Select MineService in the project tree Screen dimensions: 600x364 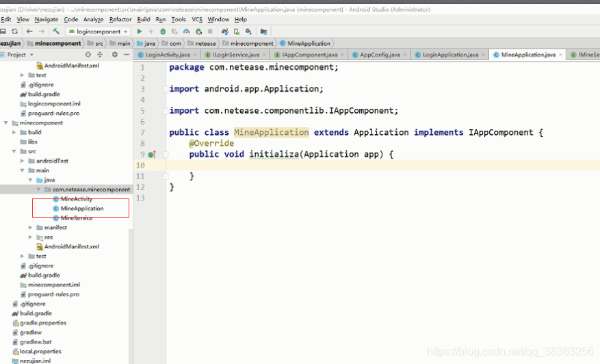pyautogui.click(x=76, y=218)
